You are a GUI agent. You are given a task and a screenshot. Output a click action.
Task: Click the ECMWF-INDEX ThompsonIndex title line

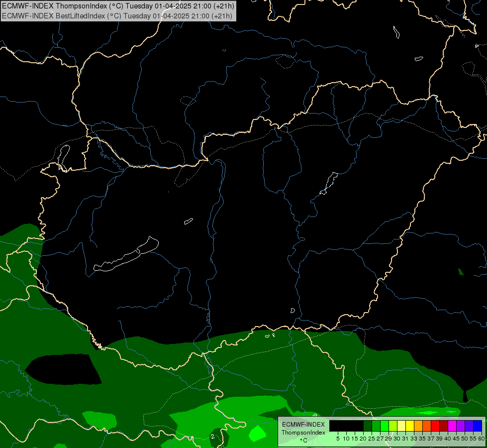[118, 6]
